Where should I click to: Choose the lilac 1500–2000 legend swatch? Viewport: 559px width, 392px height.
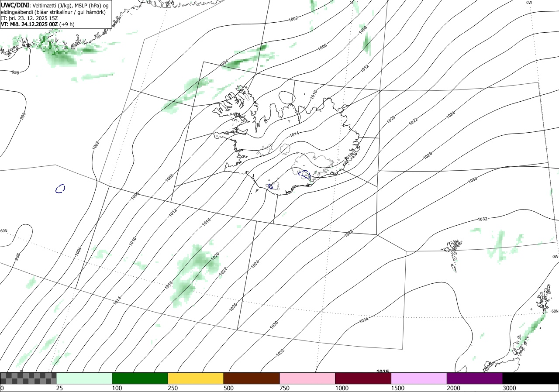(x=419, y=378)
